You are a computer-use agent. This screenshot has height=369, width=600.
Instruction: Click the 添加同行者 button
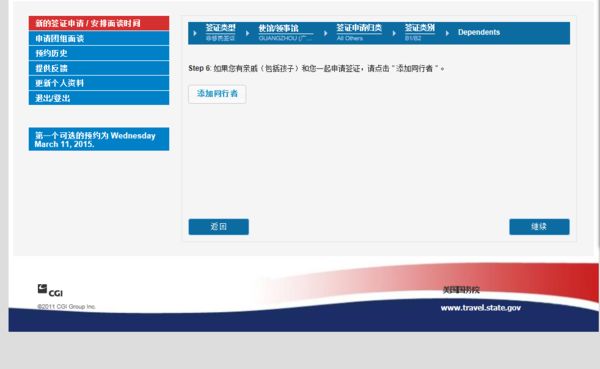pos(217,94)
